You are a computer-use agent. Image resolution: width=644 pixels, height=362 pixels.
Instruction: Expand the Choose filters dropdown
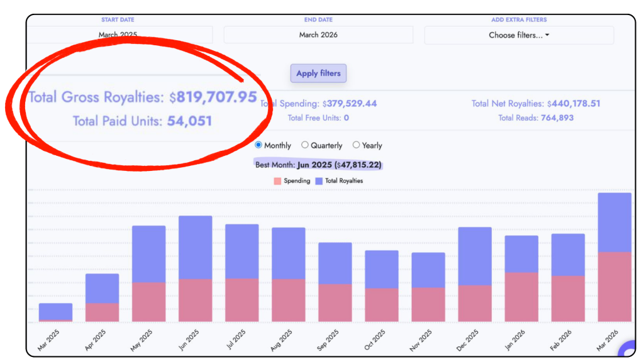click(519, 35)
